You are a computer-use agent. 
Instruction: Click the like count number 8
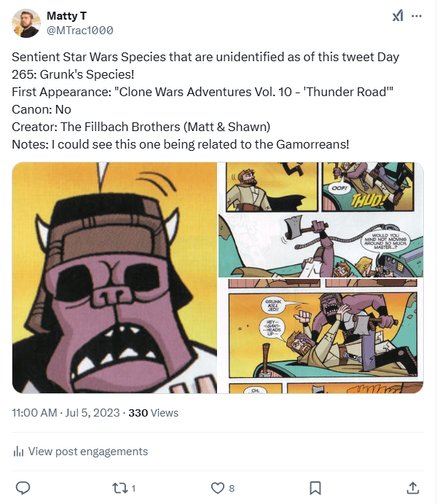click(231, 488)
